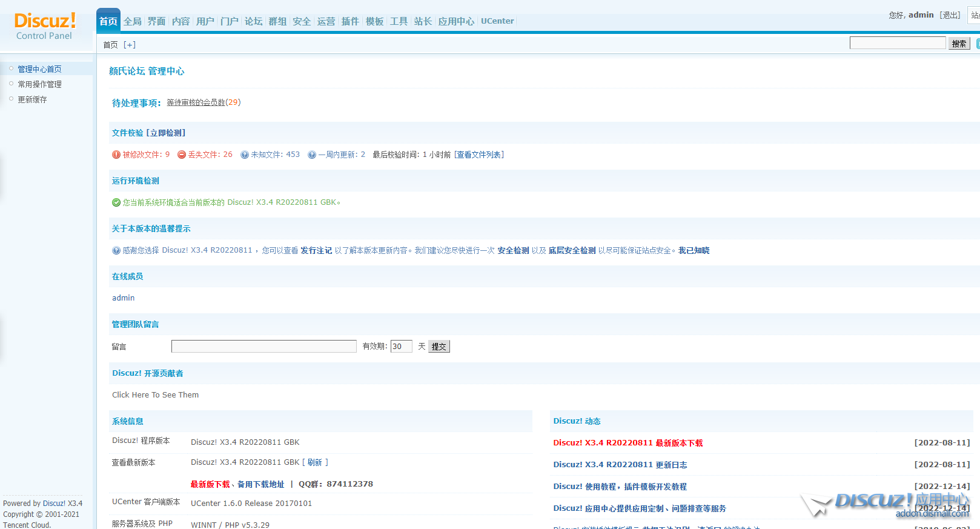Image resolution: width=980 pixels, height=529 pixels.
Task: Click the version tips info icon
Action: click(x=116, y=250)
